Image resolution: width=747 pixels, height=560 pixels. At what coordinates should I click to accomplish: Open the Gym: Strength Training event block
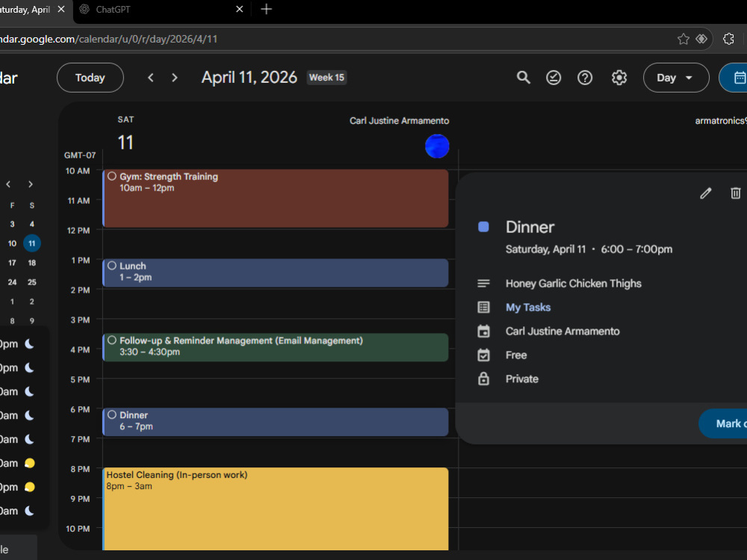point(276,198)
